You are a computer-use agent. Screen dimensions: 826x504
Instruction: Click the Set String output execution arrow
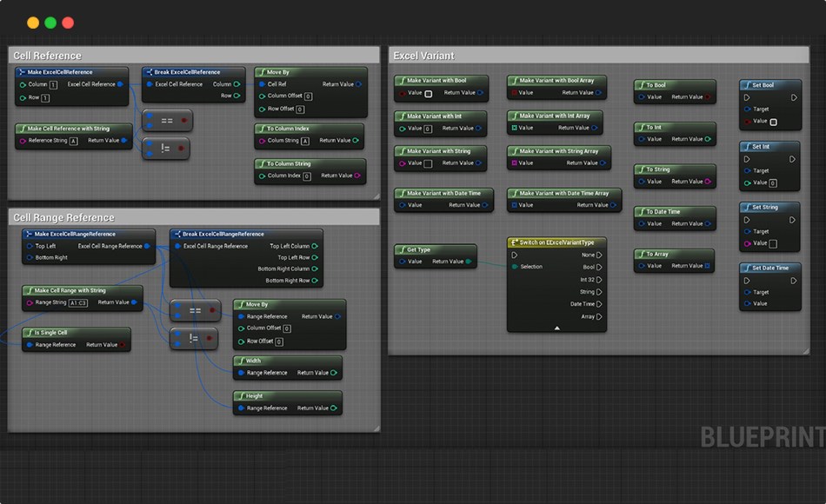(x=792, y=220)
